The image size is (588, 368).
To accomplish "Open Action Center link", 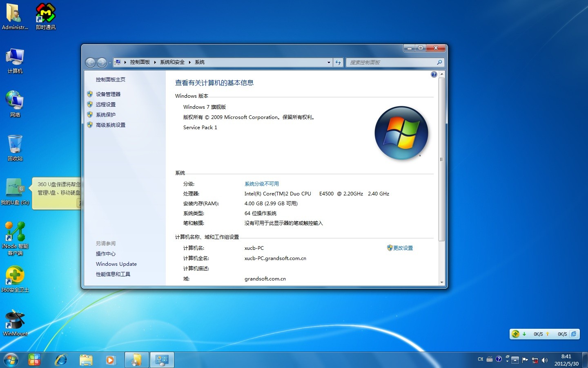I will [x=105, y=254].
